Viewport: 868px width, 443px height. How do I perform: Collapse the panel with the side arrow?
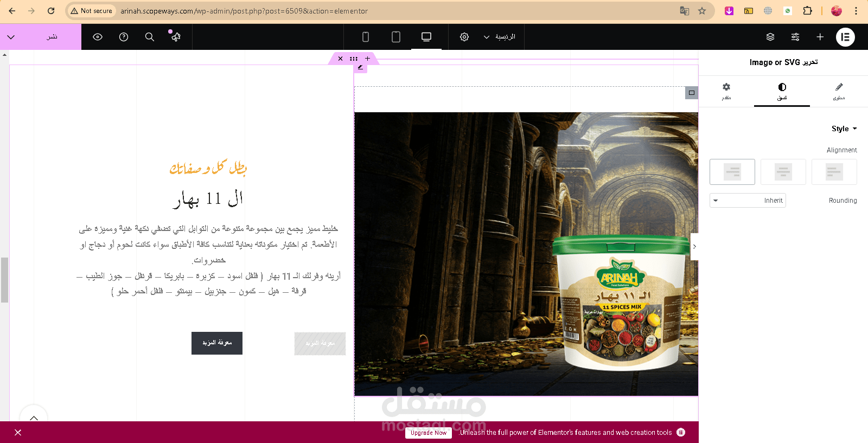pyautogui.click(x=694, y=247)
